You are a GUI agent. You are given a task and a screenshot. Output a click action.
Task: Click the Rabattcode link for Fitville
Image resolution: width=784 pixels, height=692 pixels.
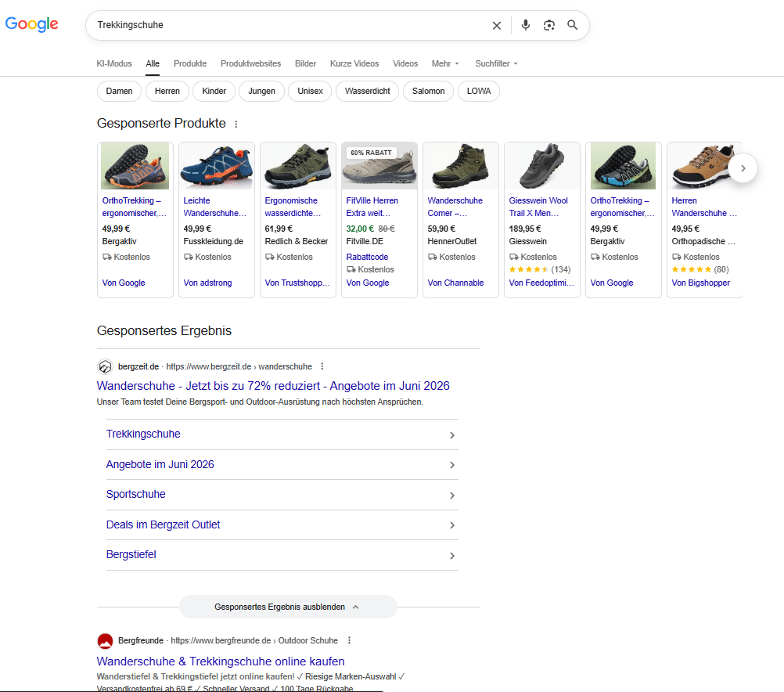pyautogui.click(x=367, y=257)
